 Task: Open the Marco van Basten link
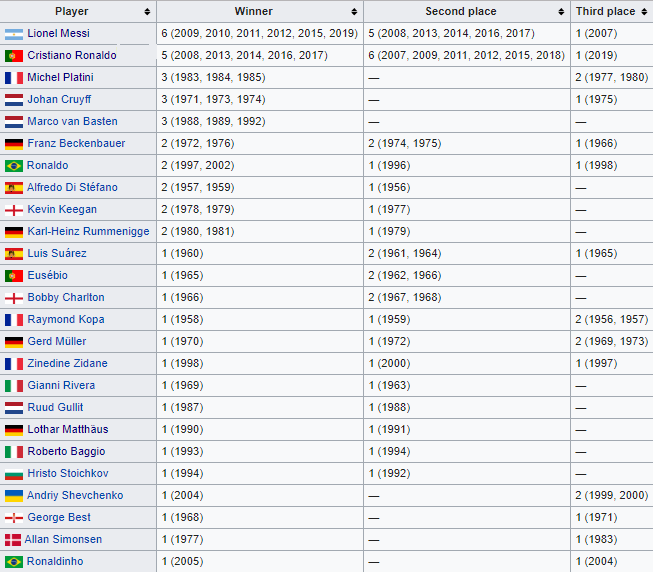pos(71,121)
